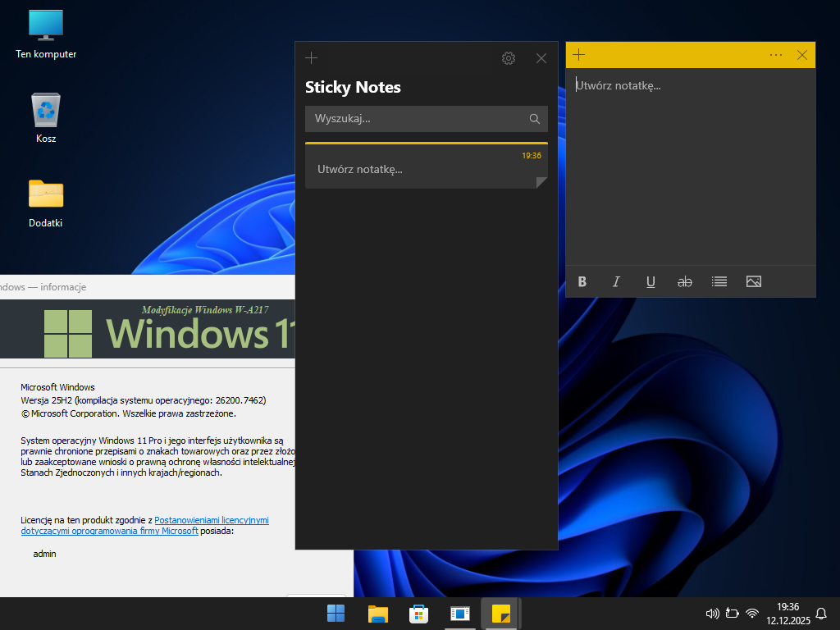
Task: Apply strikethrough formatting to note text
Action: 685,281
